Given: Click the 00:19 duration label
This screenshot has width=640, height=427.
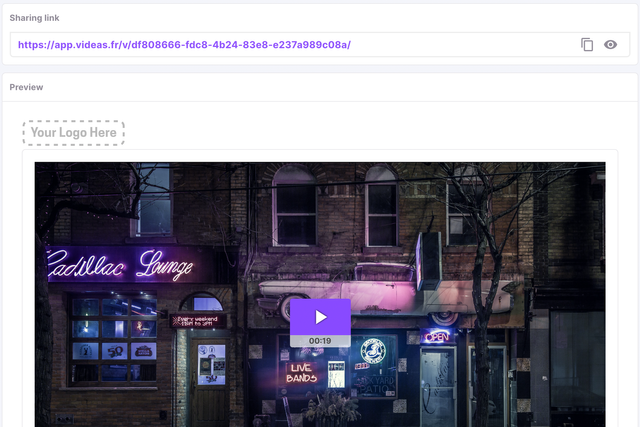Looking at the screenshot, I should tap(320, 341).
